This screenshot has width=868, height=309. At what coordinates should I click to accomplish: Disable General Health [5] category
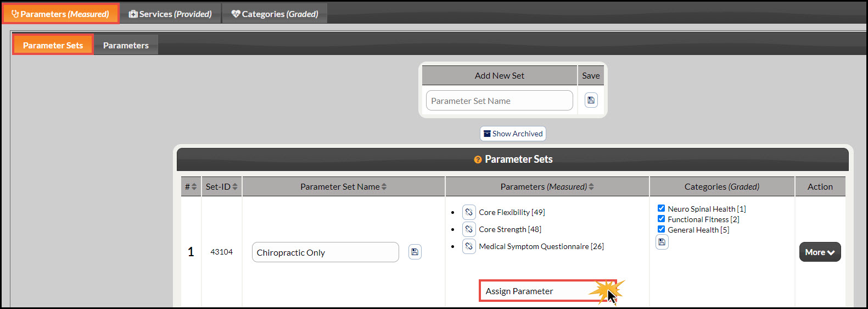coord(661,229)
